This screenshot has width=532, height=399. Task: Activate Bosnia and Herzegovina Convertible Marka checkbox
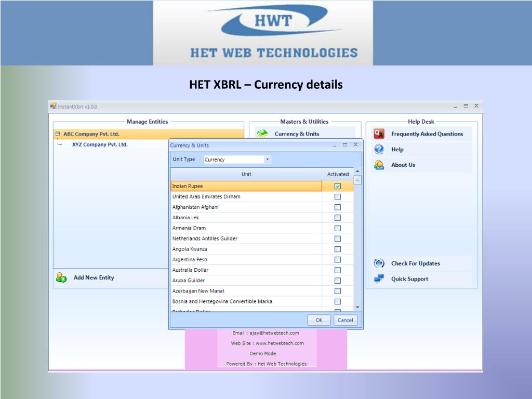[x=338, y=302]
